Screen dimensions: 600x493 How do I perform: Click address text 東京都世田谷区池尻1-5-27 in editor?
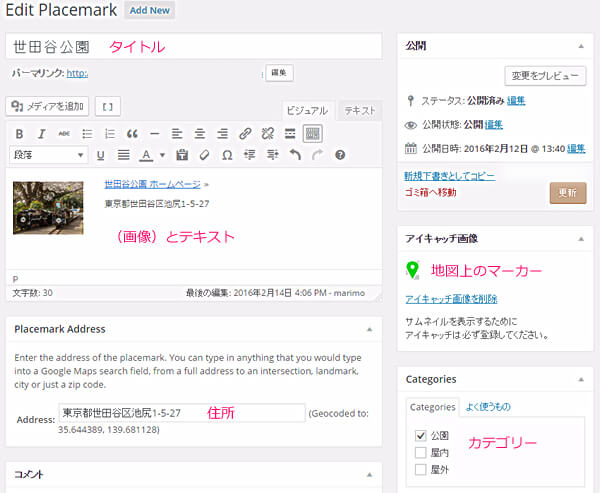[157, 204]
